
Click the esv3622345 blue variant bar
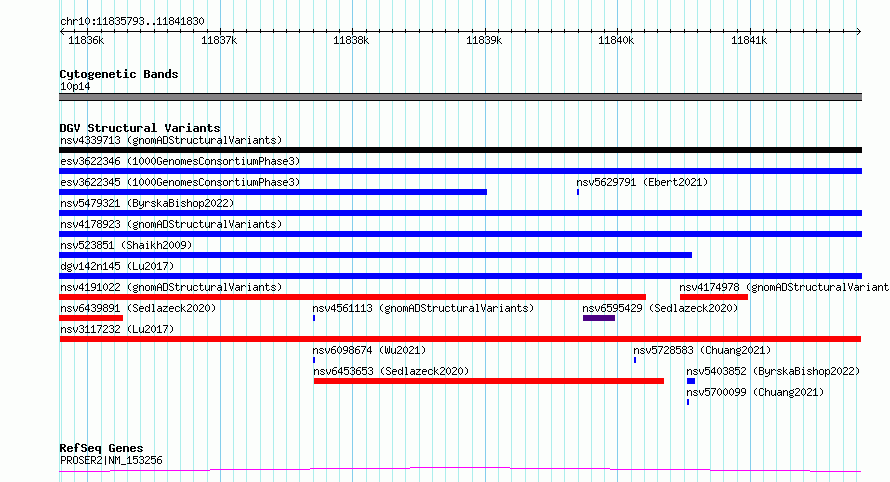[x=273, y=192]
